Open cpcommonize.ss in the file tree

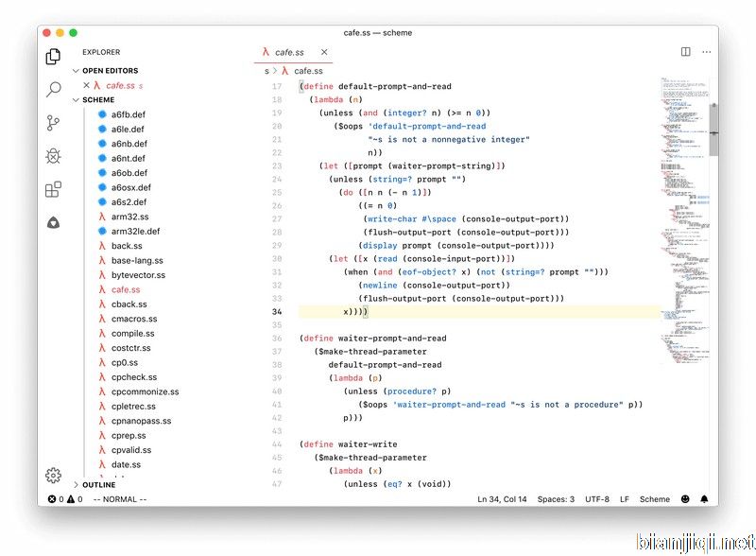(145, 391)
